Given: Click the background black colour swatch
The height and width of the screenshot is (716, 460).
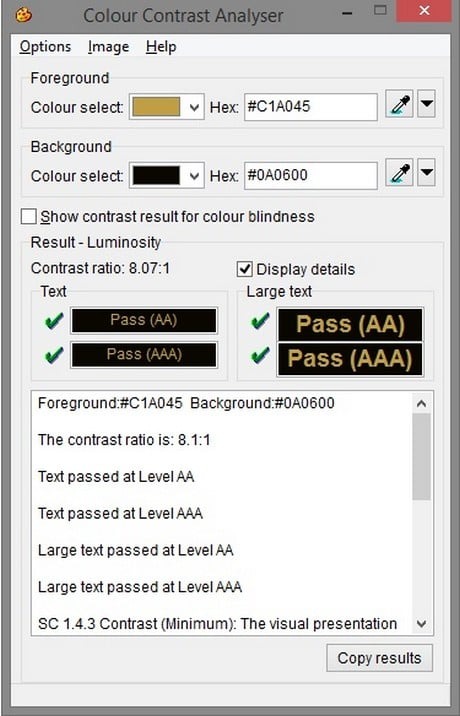Looking at the screenshot, I should (156, 176).
